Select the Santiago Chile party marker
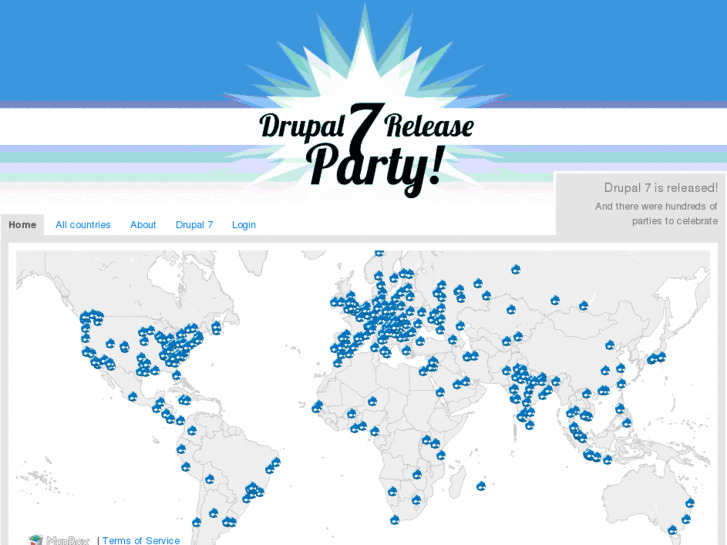Viewport: 727px width, 545px height. pyautogui.click(x=197, y=523)
